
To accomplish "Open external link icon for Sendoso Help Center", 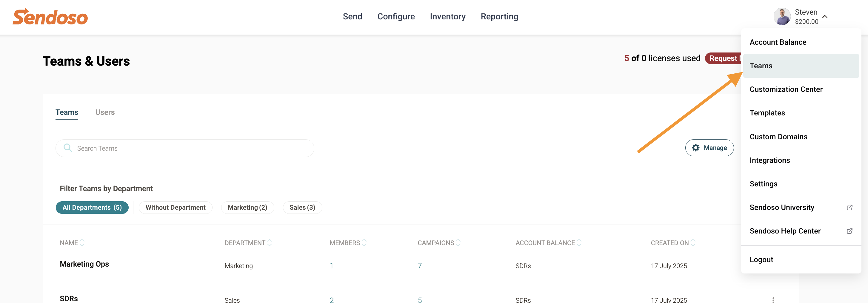I will (850, 231).
